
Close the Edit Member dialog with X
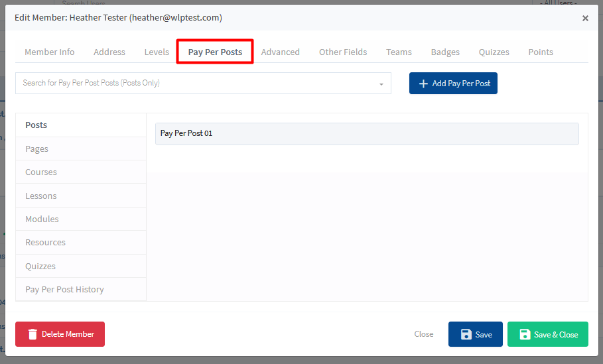[x=585, y=18]
